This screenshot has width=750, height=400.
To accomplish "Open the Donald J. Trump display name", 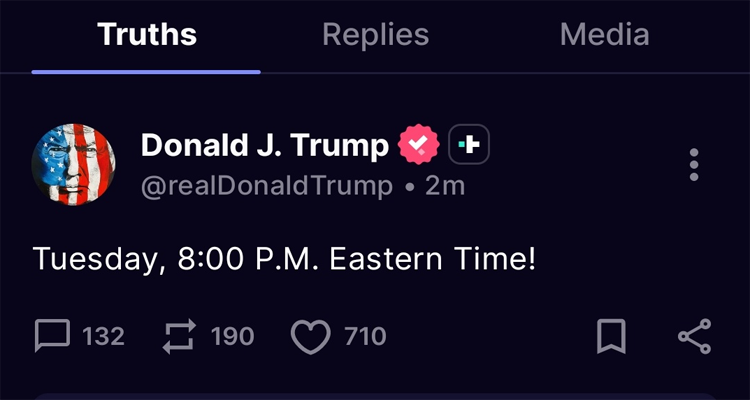I will [x=264, y=146].
